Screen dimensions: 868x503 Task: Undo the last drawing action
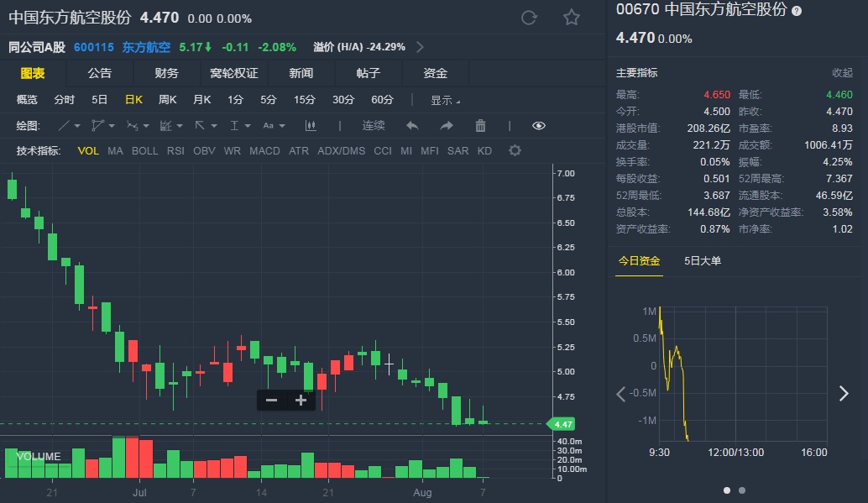[x=412, y=126]
